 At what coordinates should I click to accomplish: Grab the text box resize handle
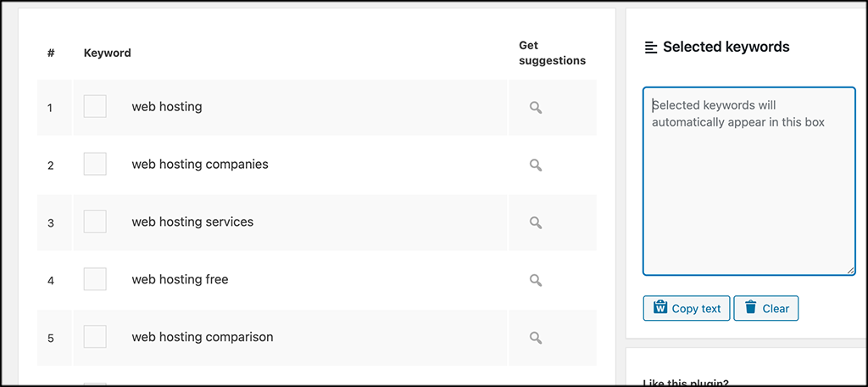(x=850, y=270)
